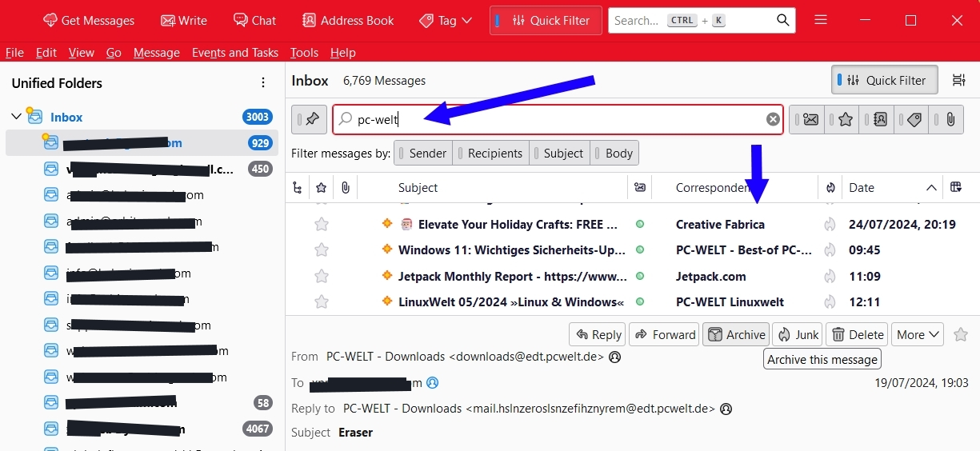Sort by read status column header
This screenshot has width=980, height=451.
639,188
